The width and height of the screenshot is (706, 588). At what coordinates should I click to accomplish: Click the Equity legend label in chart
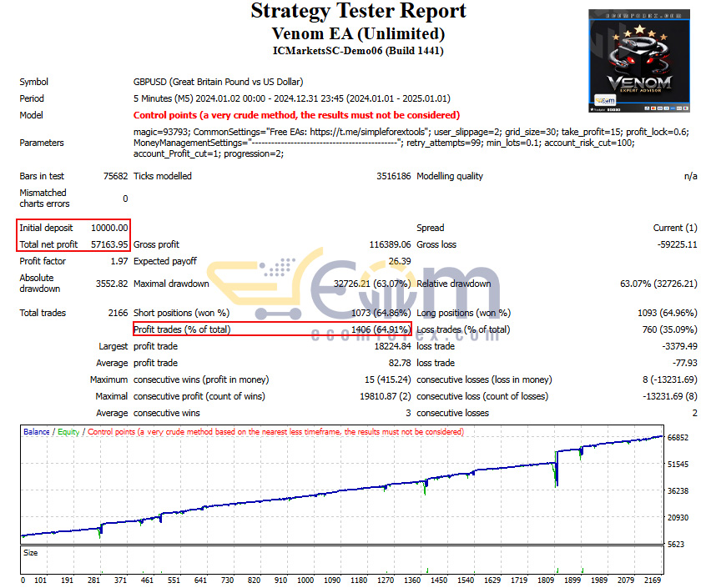[x=68, y=431]
